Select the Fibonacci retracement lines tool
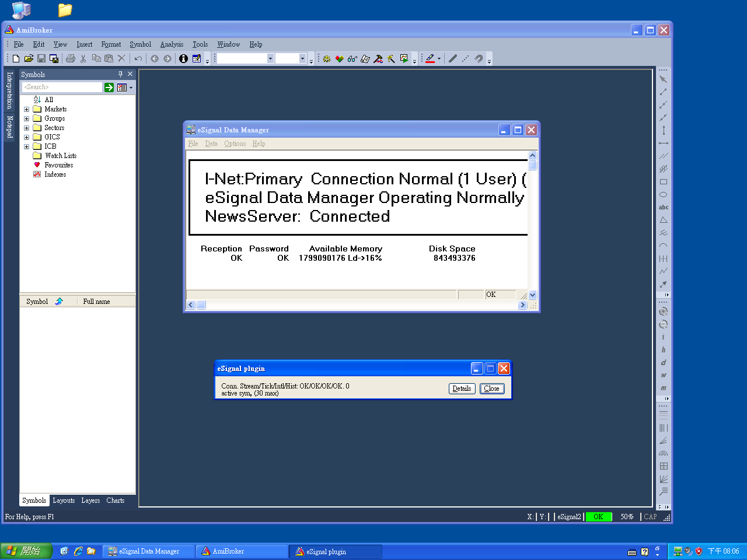Screen dimensions: 747x560 click(x=664, y=415)
